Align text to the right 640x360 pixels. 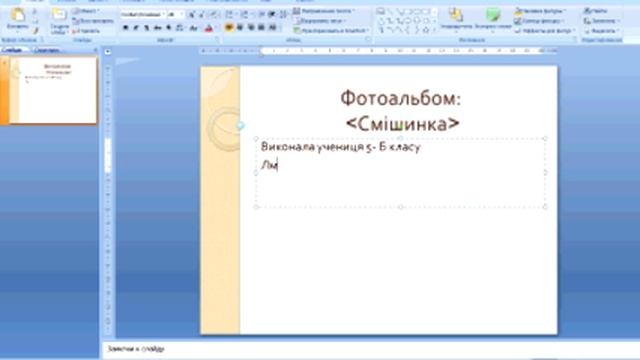pyautogui.click(x=251, y=28)
